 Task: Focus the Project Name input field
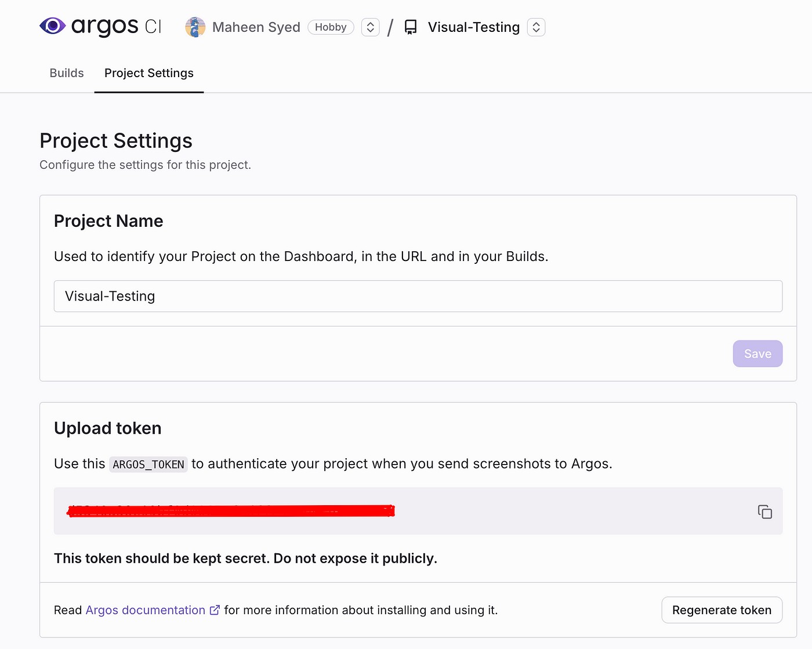(418, 296)
